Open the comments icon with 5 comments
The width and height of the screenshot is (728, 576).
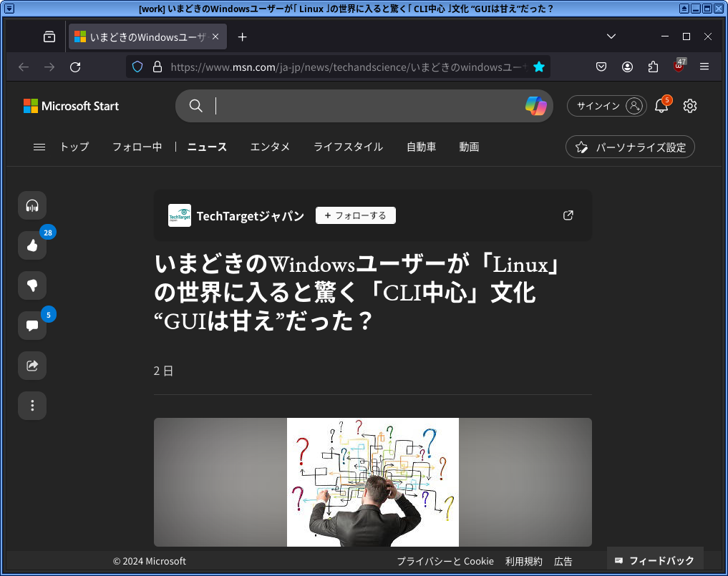[31, 326]
